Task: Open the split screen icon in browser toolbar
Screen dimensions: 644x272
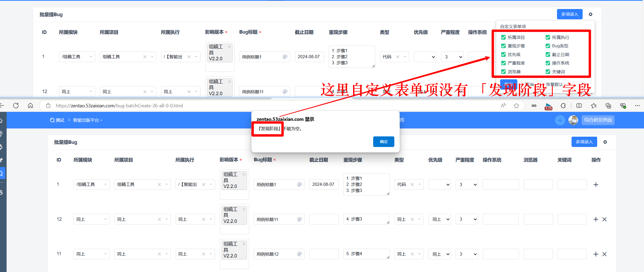Action: (x=579, y=106)
